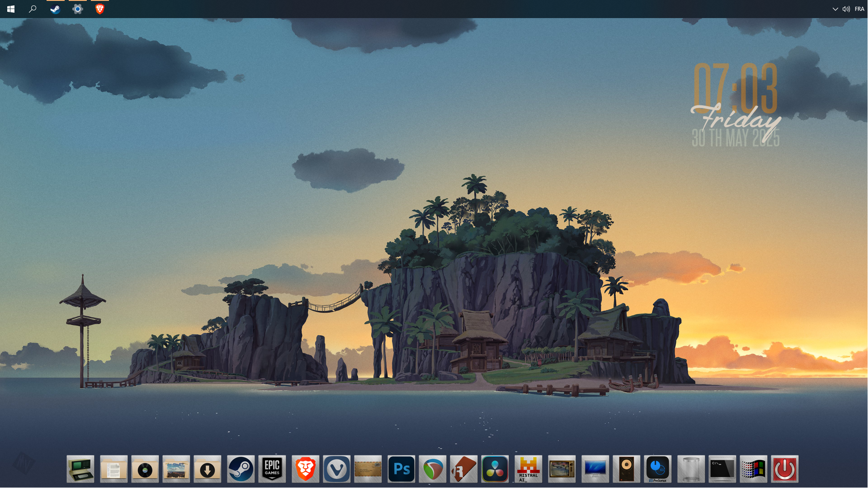This screenshot has height=488, width=868.
Task: Open the retro computer dock icon
Action: pyautogui.click(x=80, y=469)
